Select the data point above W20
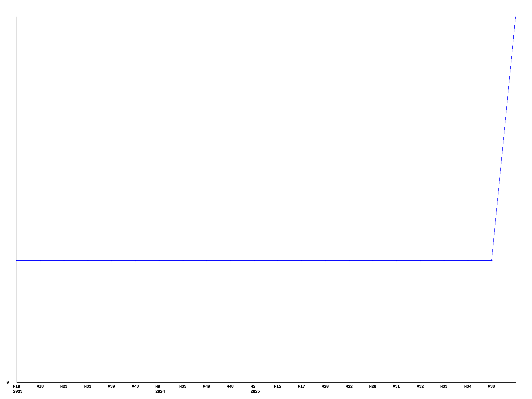Viewport: 532px width, 399px height. pos(325,260)
